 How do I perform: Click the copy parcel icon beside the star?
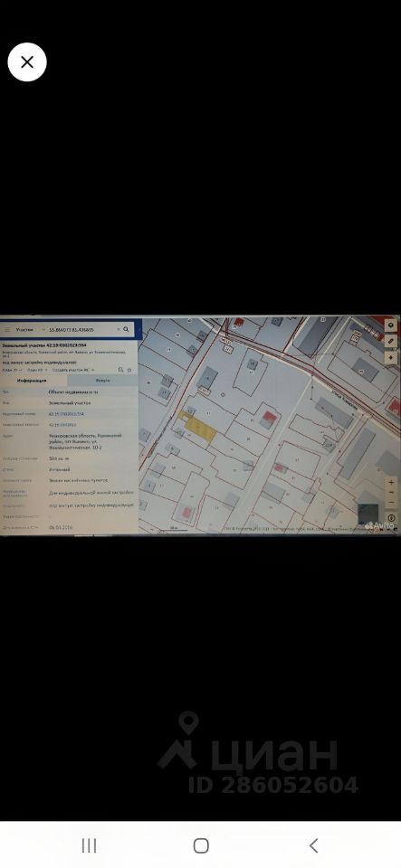coord(120,369)
